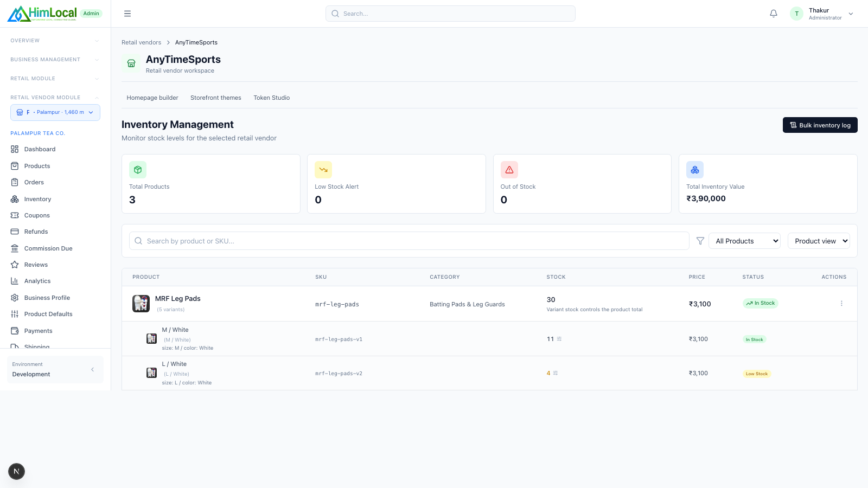Open the All Products filter dropdown
Screen dimensions: 868x488
point(744,241)
